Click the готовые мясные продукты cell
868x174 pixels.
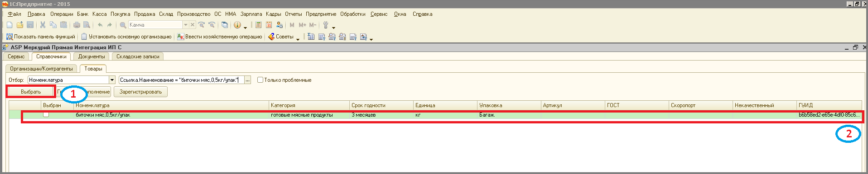(x=309, y=115)
